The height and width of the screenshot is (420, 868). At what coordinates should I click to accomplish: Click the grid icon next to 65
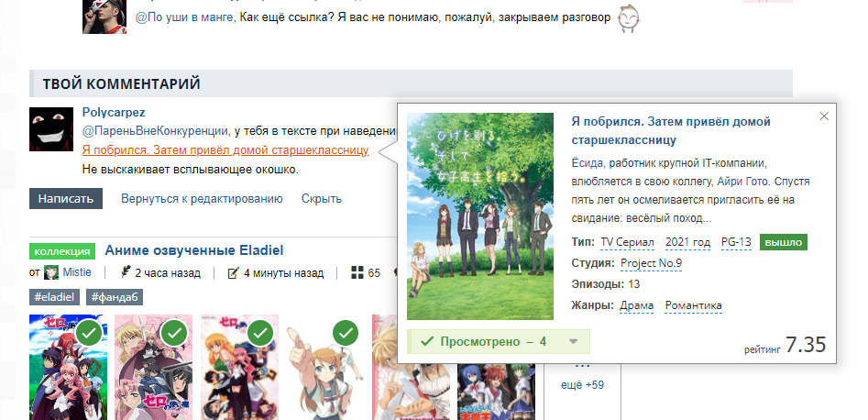point(357,273)
